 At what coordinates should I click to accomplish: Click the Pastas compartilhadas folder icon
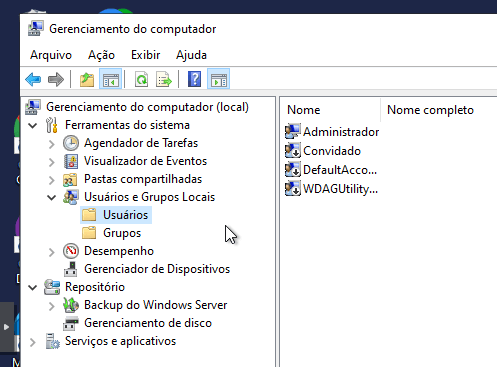pos(70,180)
